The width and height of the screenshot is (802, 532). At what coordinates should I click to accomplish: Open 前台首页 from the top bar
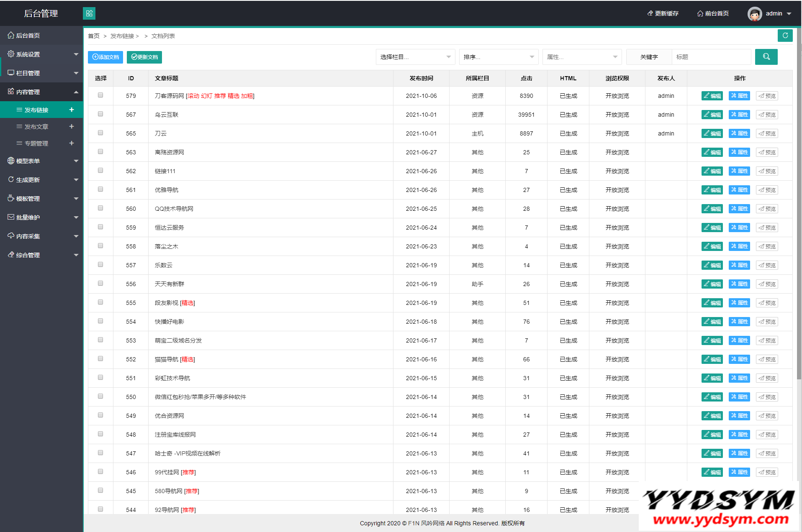tap(713, 13)
